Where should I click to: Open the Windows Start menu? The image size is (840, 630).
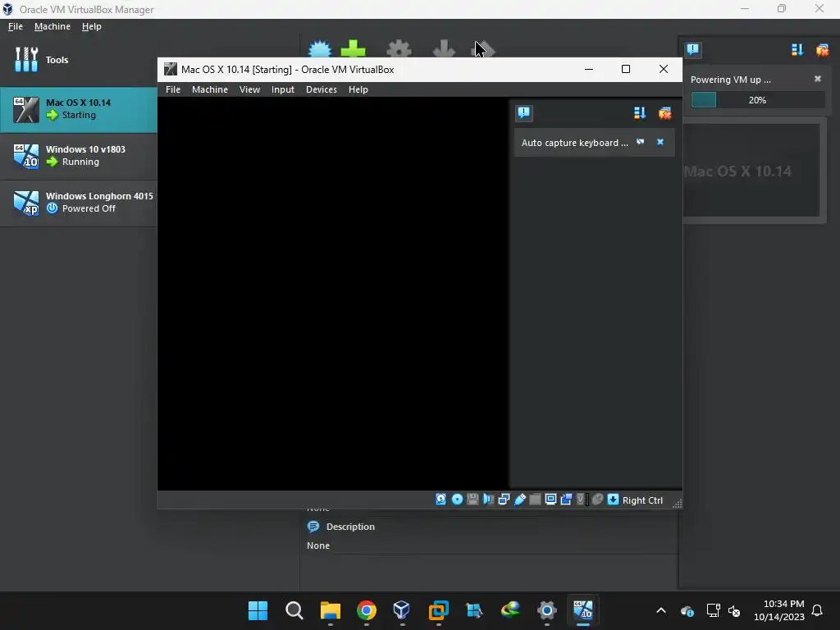pyautogui.click(x=258, y=610)
